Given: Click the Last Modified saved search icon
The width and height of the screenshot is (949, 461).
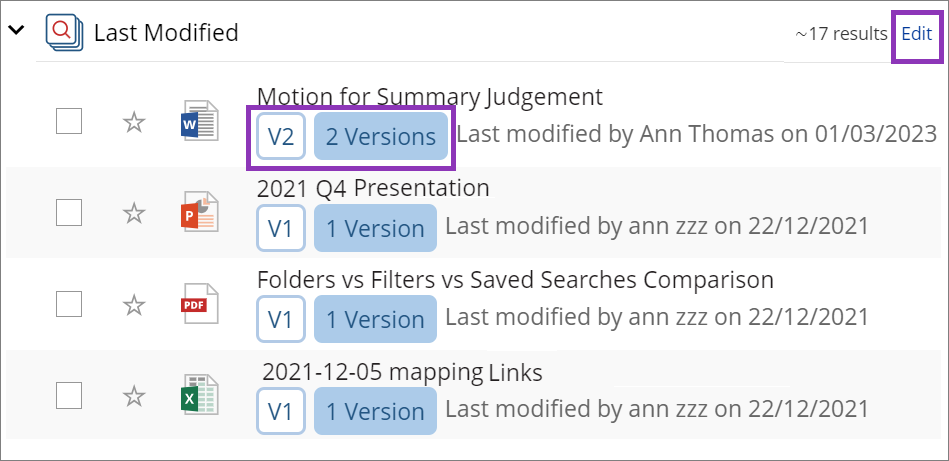Looking at the screenshot, I should [x=64, y=32].
